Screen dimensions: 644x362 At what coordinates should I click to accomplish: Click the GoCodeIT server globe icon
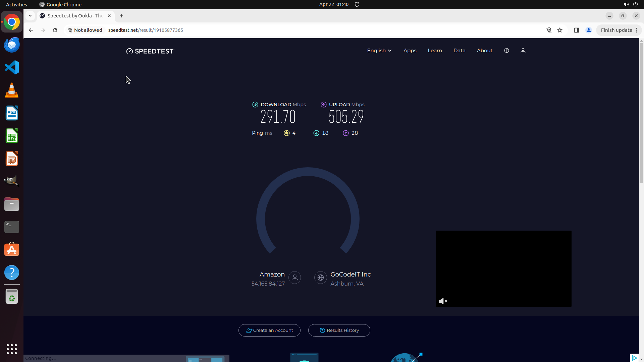[320, 278]
